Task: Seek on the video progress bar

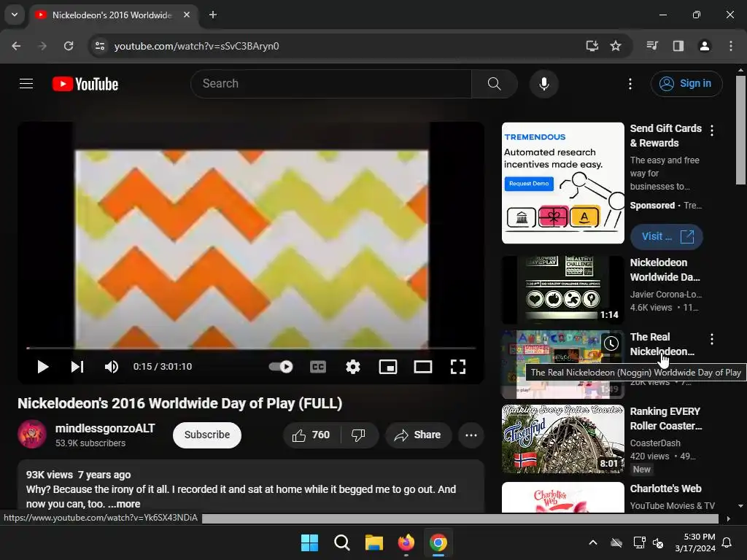Action: [251, 348]
